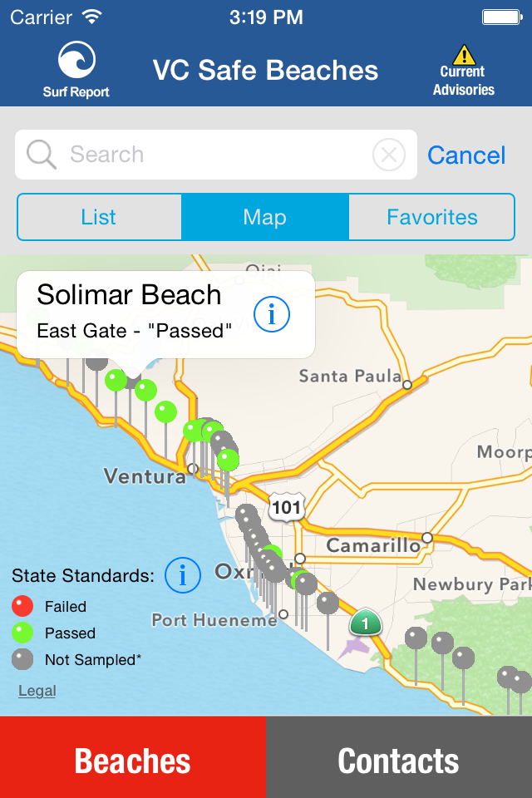
Task: Tap the green Passed legend dot
Action: point(22,633)
